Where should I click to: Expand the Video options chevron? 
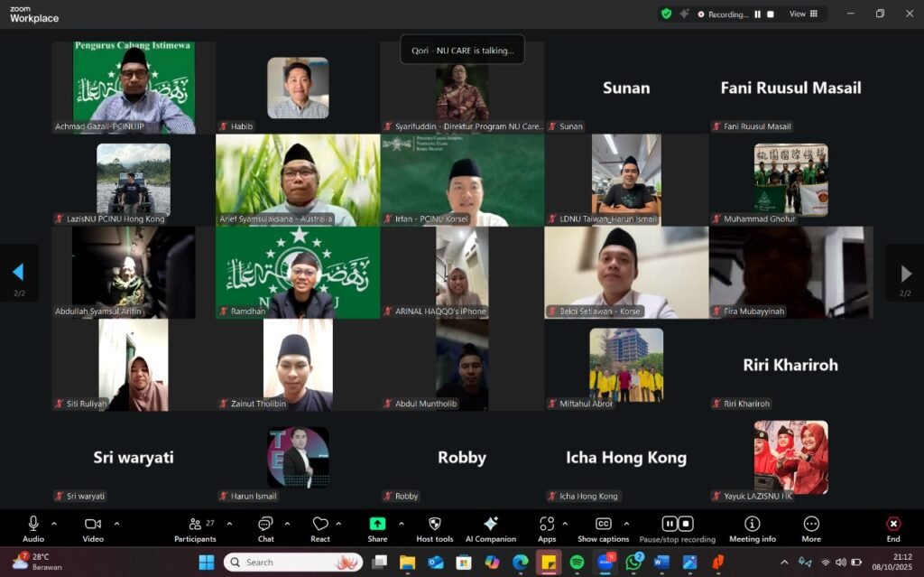coord(116,524)
